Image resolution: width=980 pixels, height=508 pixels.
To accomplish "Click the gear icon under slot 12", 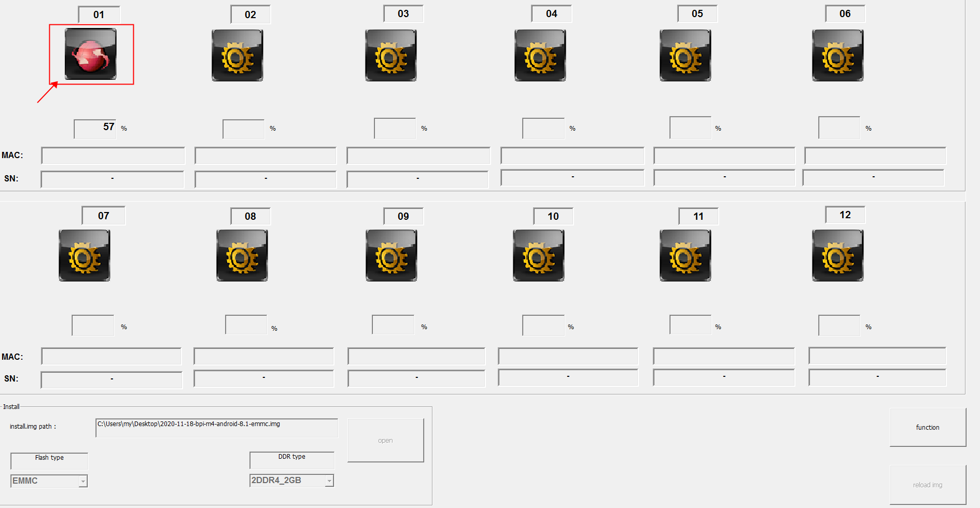I will 837,256.
